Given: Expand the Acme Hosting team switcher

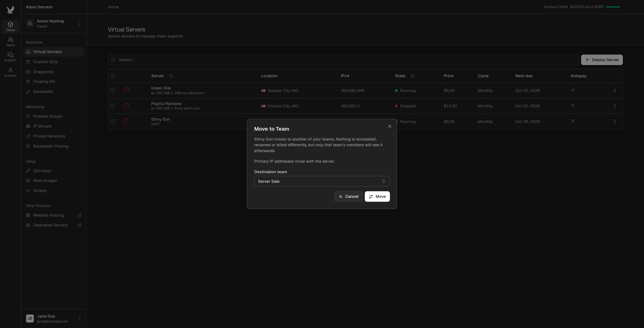Looking at the screenshot, I should pyautogui.click(x=54, y=23).
